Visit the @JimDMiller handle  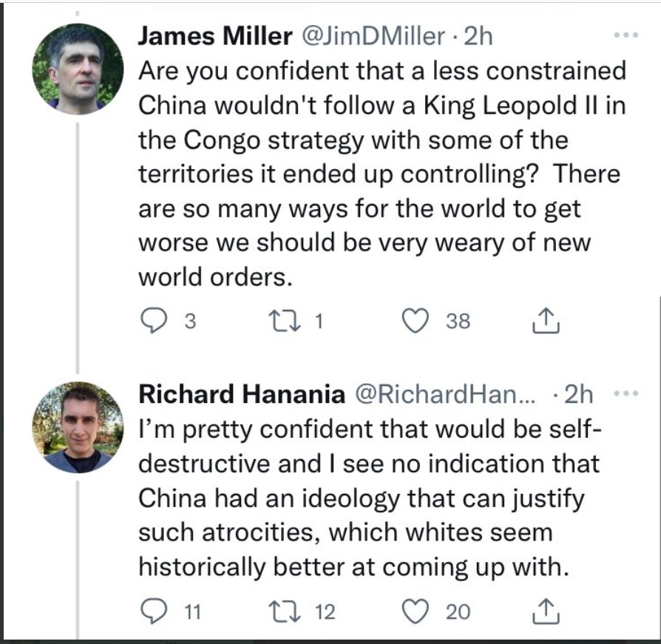coord(372,36)
